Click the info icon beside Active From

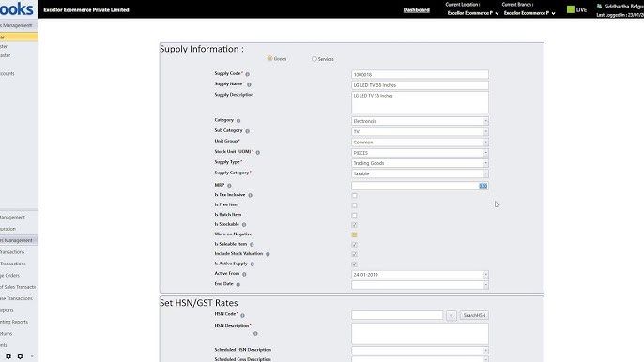(x=244, y=274)
